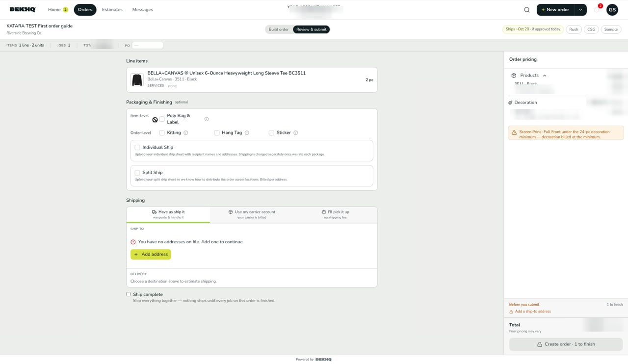
Task: Select the Split Ship checkbox
Action: (137, 173)
